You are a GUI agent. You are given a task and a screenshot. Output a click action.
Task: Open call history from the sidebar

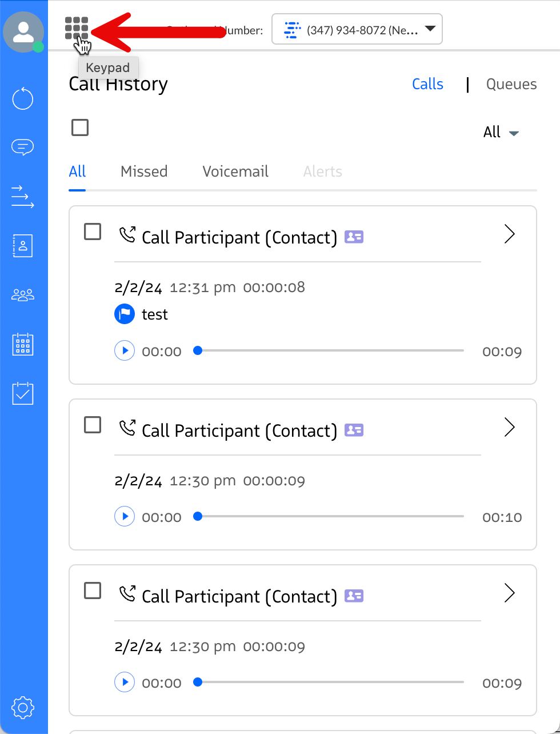(x=23, y=99)
